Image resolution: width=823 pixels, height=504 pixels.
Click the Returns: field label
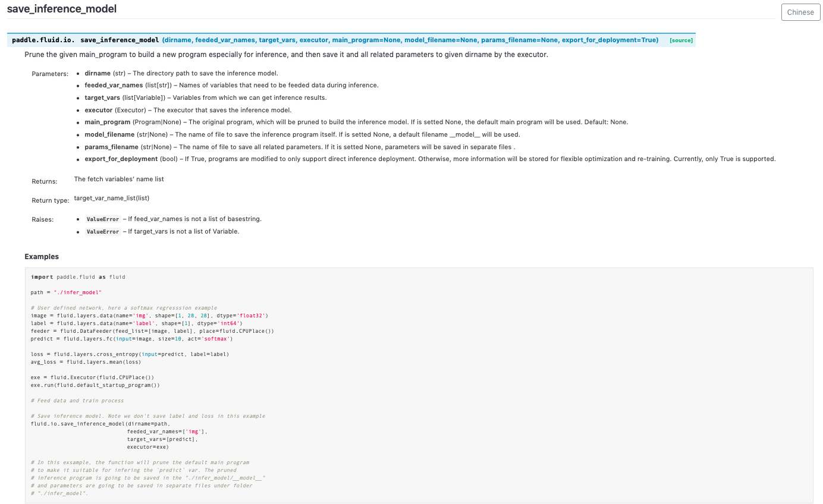(x=45, y=181)
